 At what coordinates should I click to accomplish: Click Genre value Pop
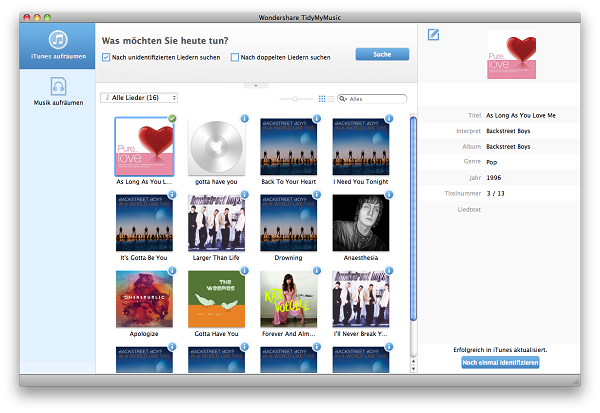click(x=491, y=162)
